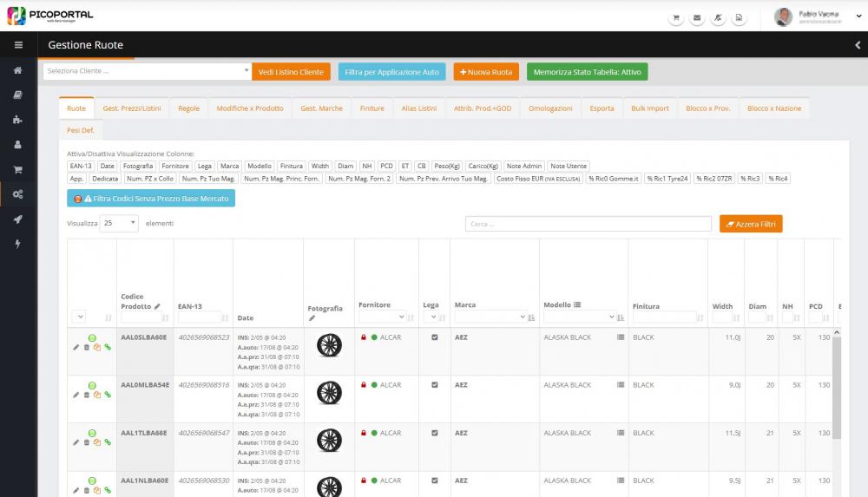
Task: Open the Marca column filter dropdown
Action: 490,317
